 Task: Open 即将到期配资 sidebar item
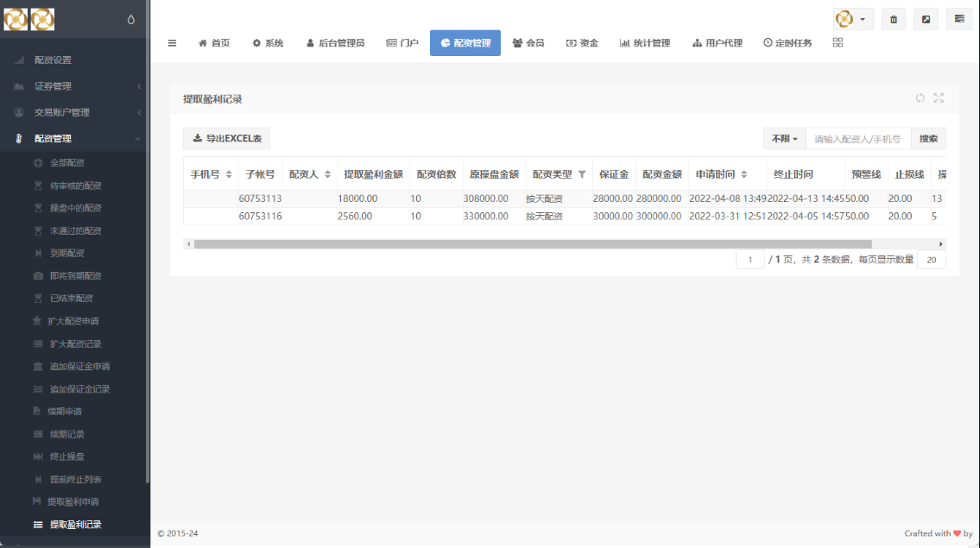73,275
